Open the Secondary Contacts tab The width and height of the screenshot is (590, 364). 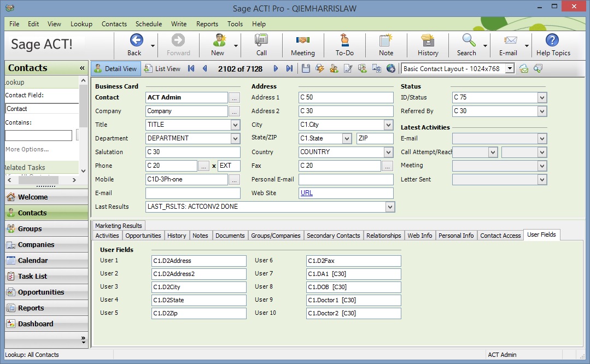point(334,236)
